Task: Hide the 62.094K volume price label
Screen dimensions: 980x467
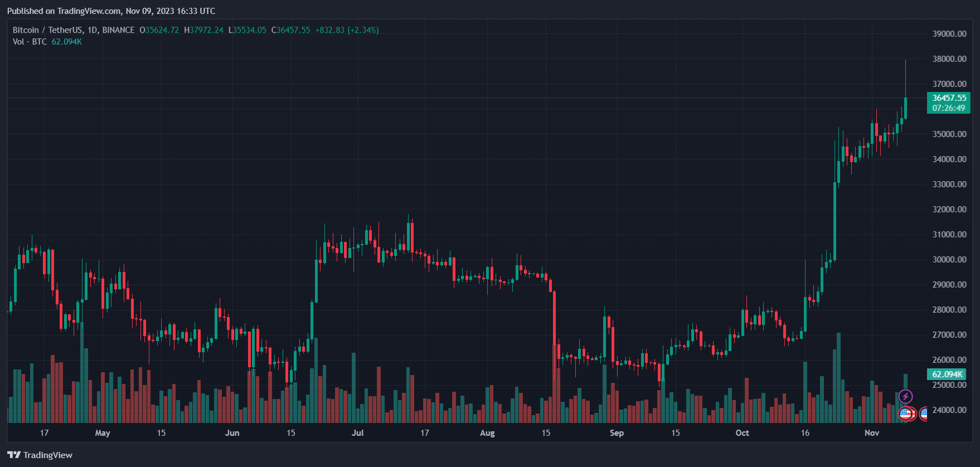Action: 947,374
